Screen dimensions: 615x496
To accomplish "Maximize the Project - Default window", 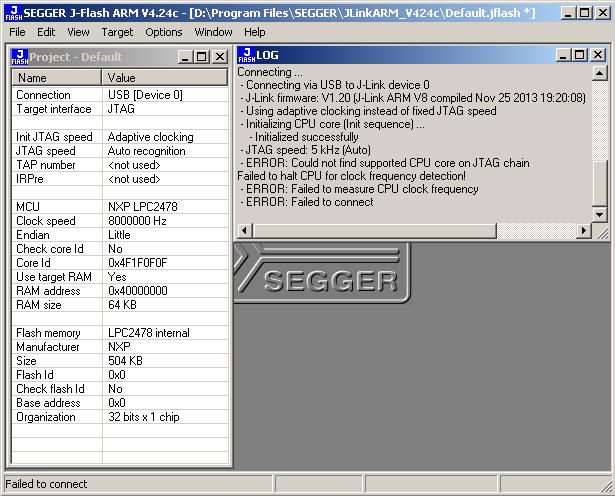I will coord(202,57).
